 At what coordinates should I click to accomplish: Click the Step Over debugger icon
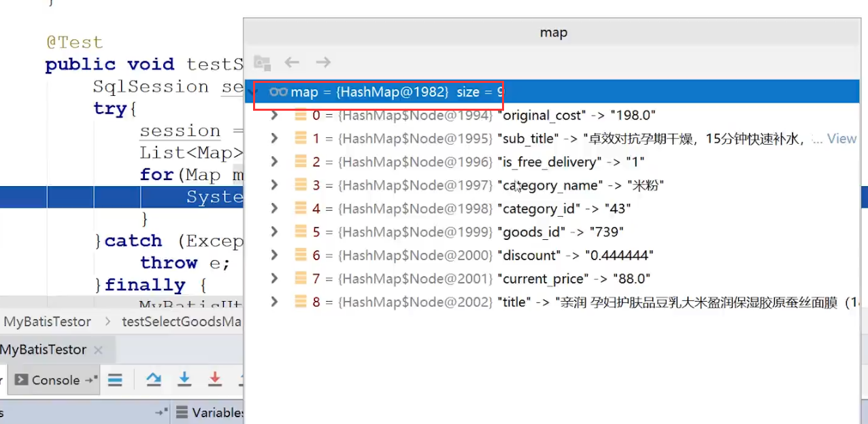[x=153, y=379]
